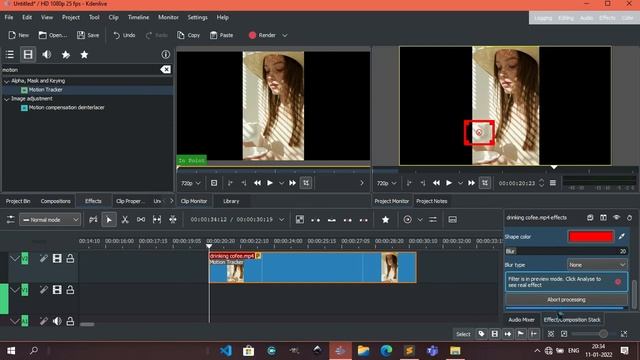Viewport: 640px width, 360px height.
Task: Open the File menu
Action: (9, 18)
